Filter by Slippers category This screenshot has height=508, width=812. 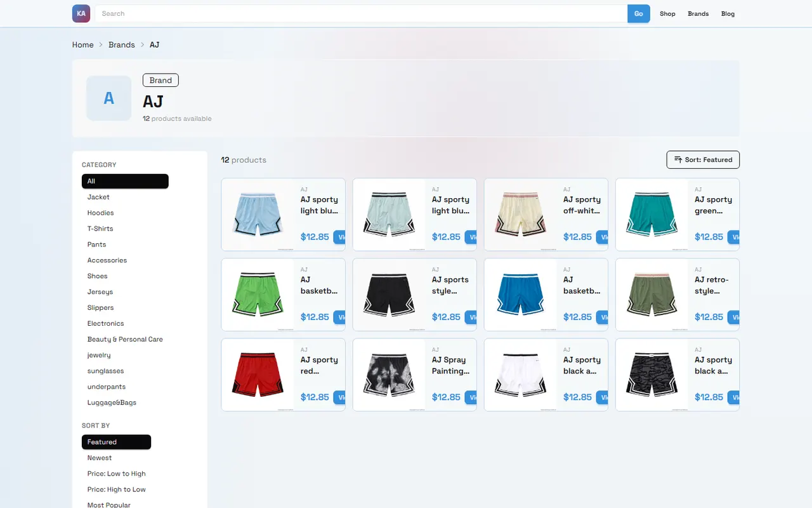pyautogui.click(x=100, y=307)
